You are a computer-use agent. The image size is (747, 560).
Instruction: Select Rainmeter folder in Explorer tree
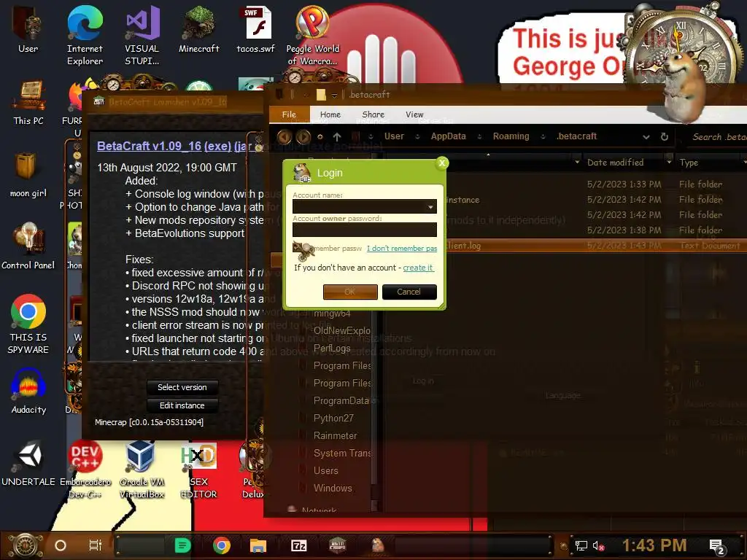tap(335, 436)
